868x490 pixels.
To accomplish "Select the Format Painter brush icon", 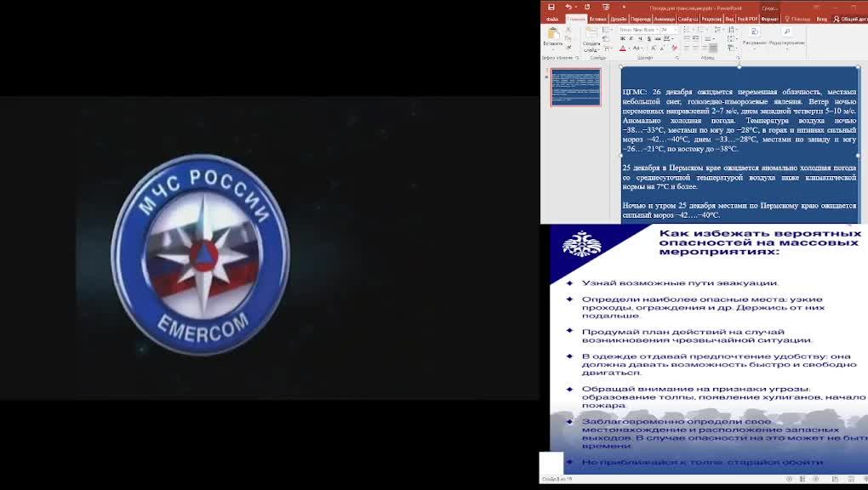I will coord(568,48).
